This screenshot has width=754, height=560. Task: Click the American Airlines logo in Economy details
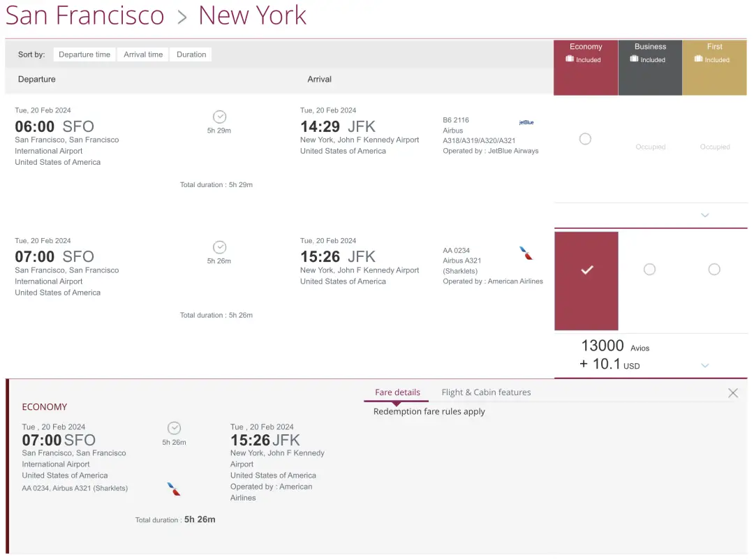(x=174, y=489)
